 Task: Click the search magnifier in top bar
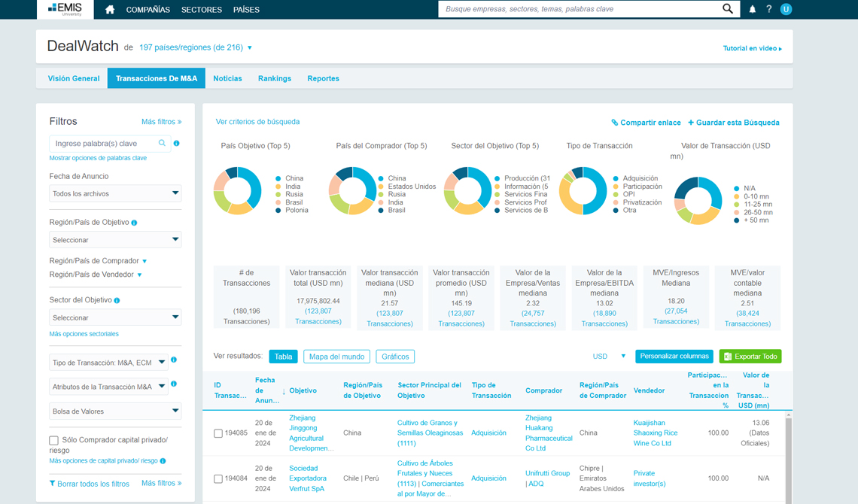tap(727, 9)
